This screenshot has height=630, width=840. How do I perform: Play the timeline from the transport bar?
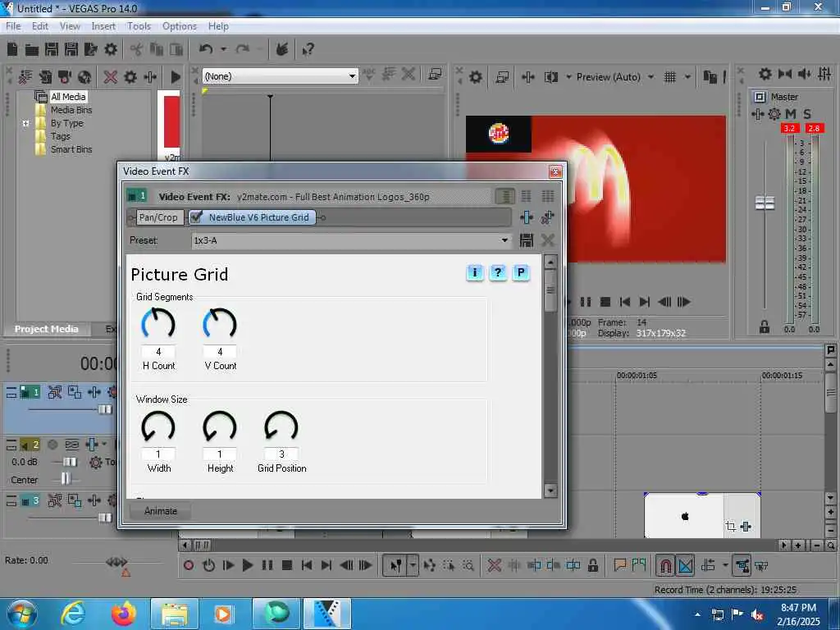pos(248,565)
